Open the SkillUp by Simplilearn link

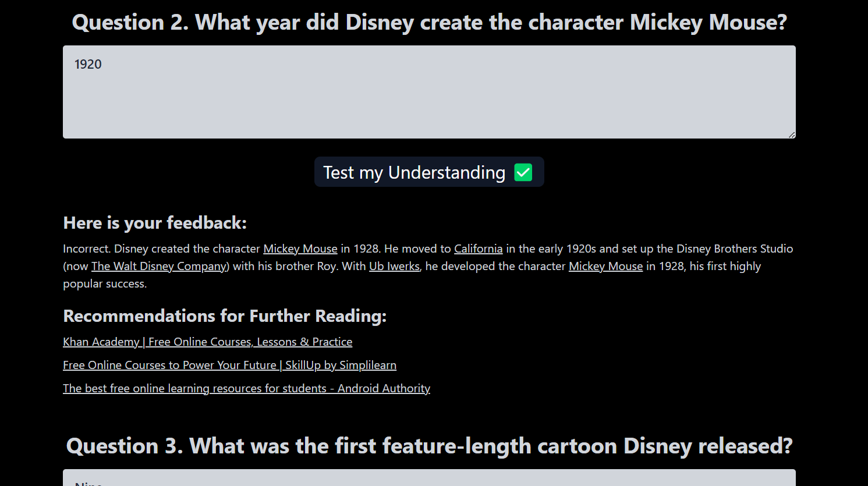click(230, 365)
